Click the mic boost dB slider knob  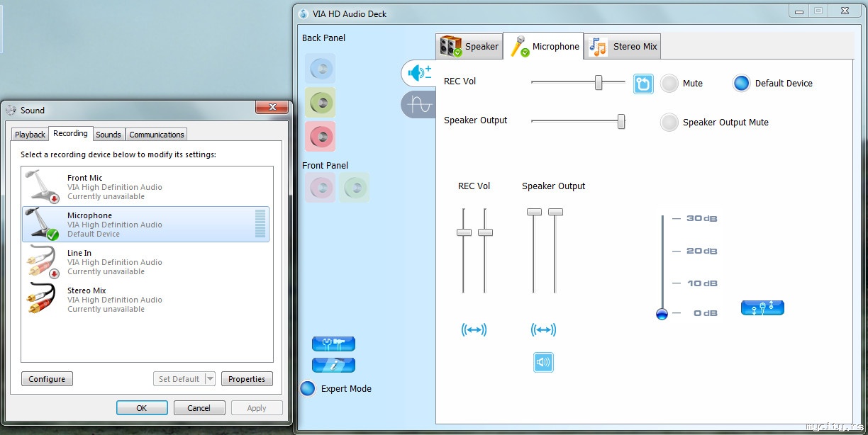662,314
